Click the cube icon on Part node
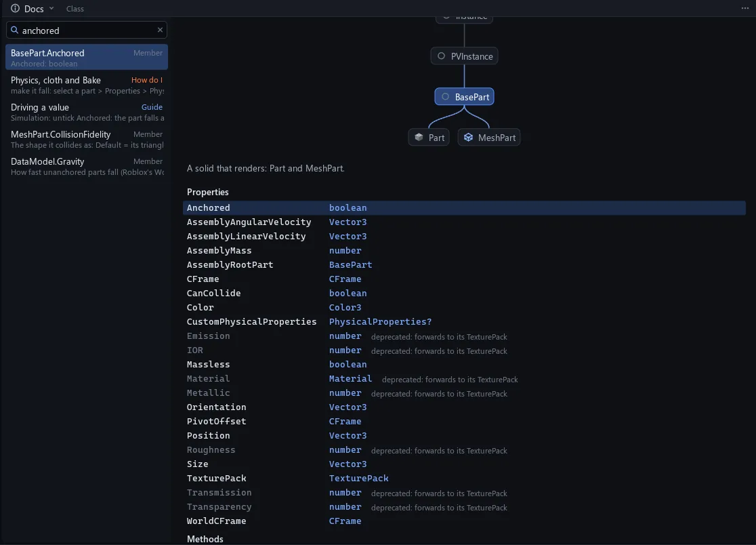The image size is (756, 545). click(x=419, y=138)
